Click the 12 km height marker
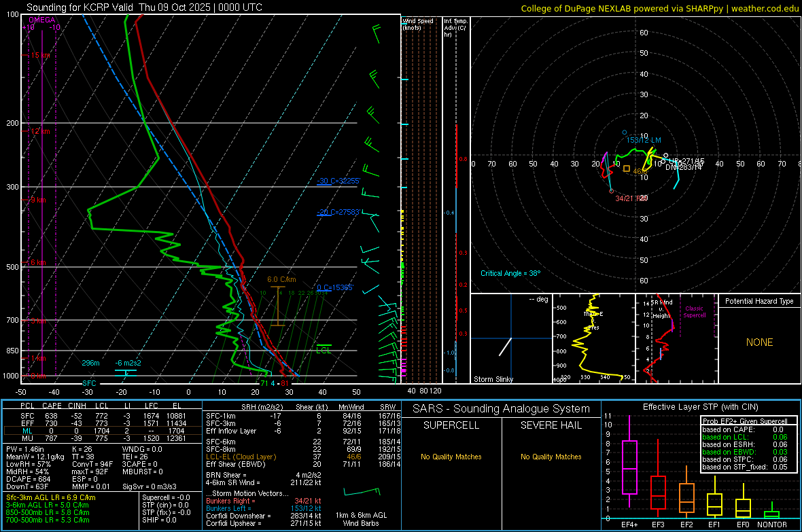 (x=40, y=131)
